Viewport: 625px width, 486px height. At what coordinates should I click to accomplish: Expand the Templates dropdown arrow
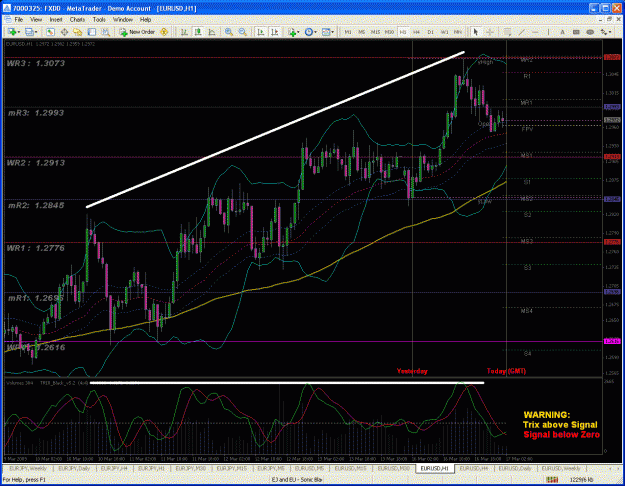tap(332, 32)
